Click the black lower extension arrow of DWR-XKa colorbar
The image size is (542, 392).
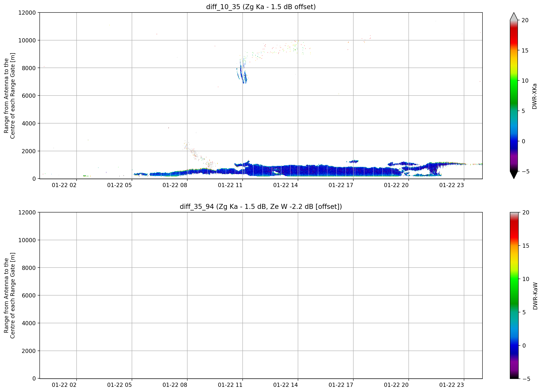(x=514, y=175)
